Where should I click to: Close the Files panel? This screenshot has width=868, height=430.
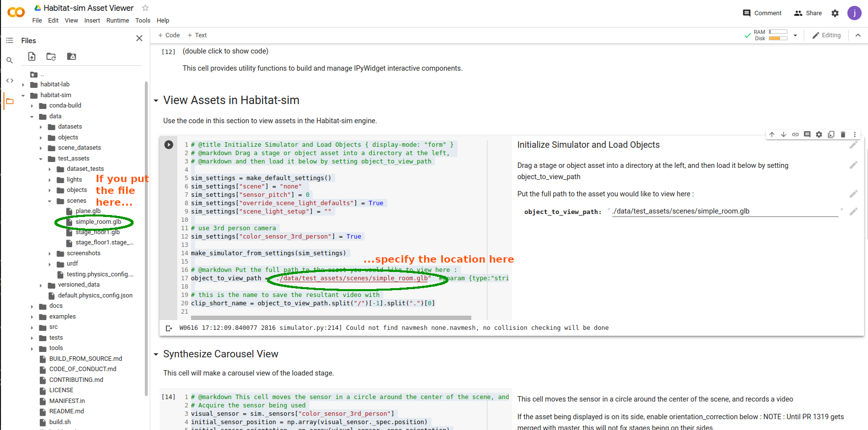(x=139, y=38)
